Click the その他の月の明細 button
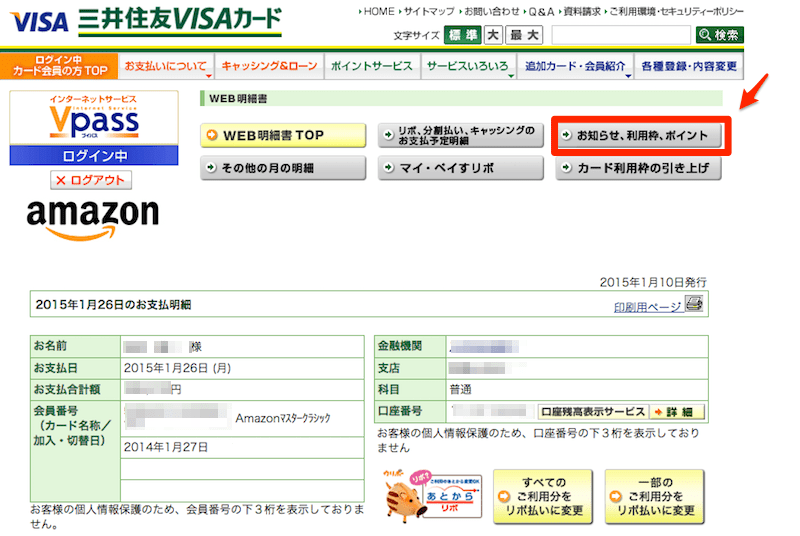The height and width of the screenshot is (536, 800). (x=283, y=168)
